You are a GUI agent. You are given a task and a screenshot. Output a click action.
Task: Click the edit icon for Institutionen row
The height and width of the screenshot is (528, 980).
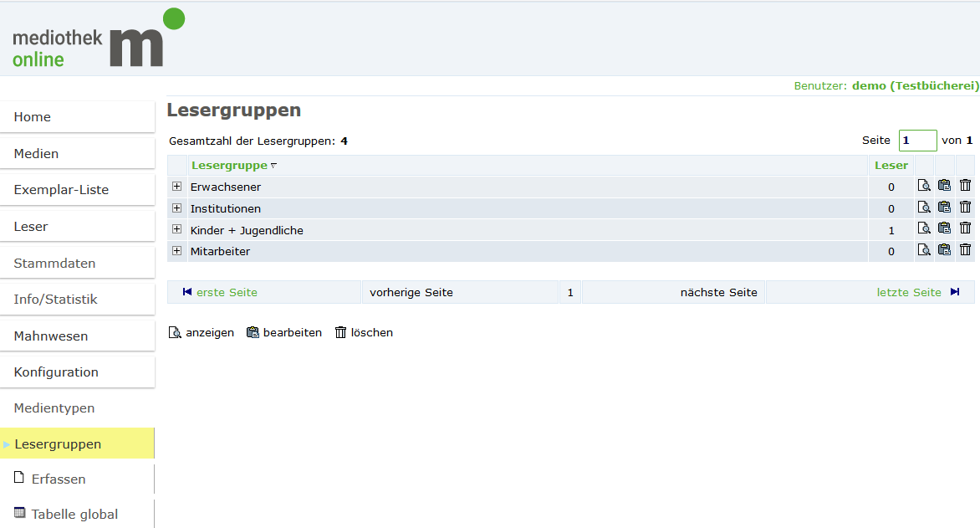944,208
